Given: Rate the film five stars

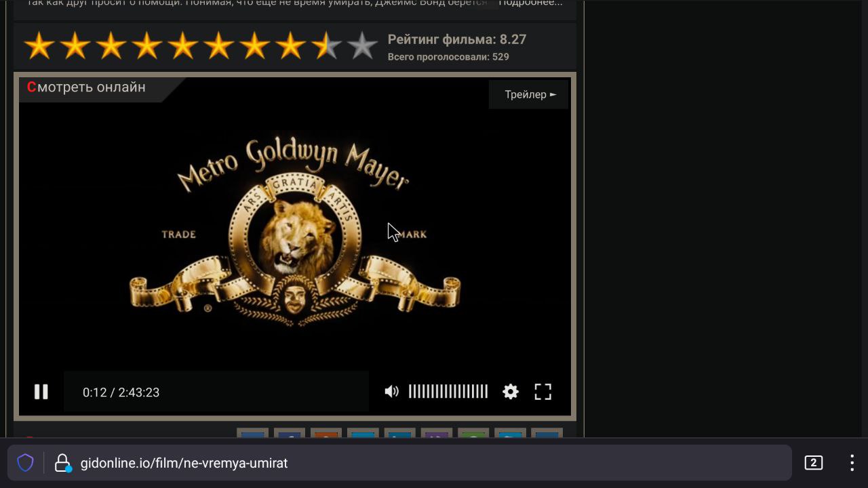Looking at the screenshot, I should coord(183,46).
